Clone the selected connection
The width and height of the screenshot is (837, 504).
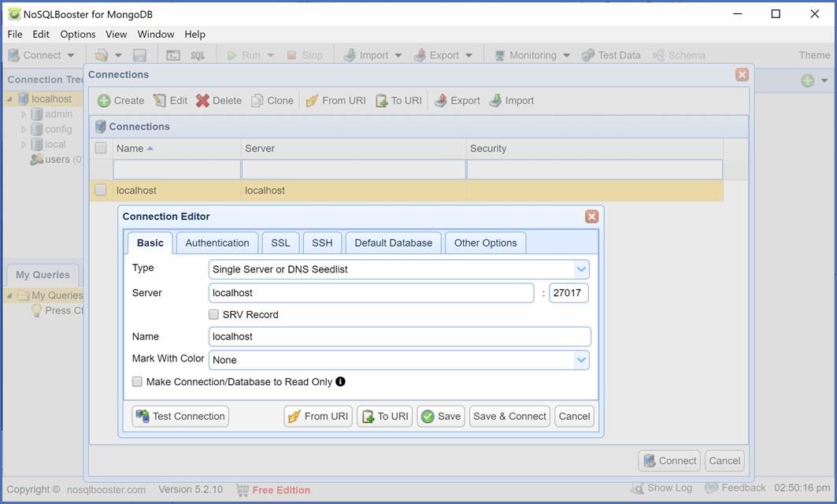272,100
